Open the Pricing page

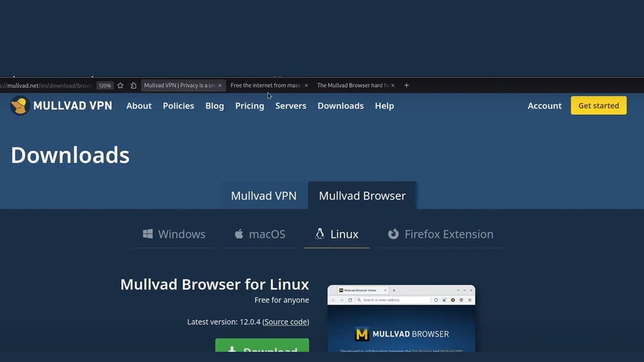tap(249, 106)
